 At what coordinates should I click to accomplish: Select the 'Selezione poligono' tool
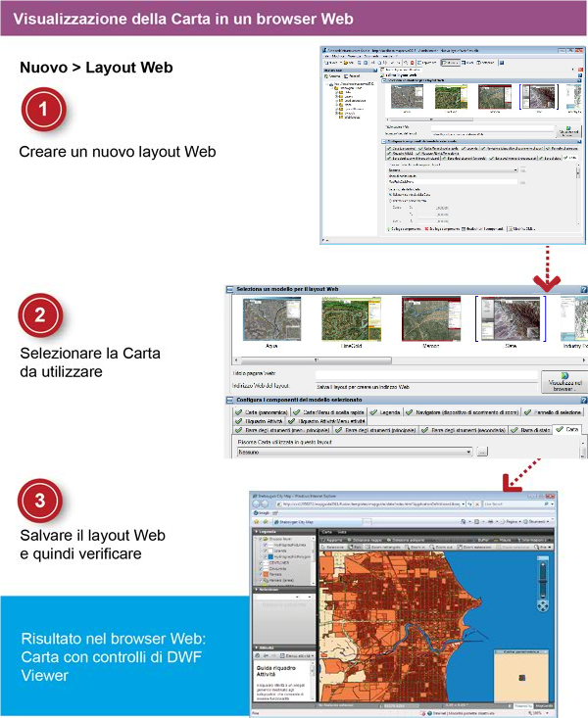pyautogui.click(x=407, y=540)
